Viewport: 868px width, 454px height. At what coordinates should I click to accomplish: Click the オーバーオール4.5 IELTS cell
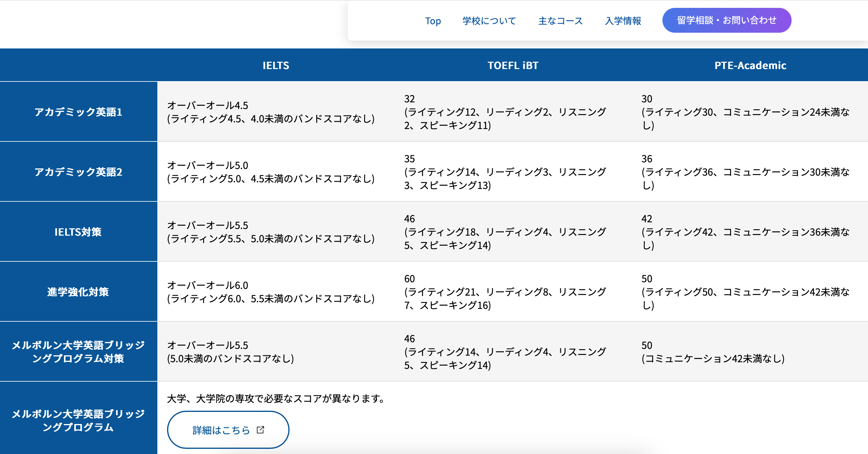tap(276, 112)
